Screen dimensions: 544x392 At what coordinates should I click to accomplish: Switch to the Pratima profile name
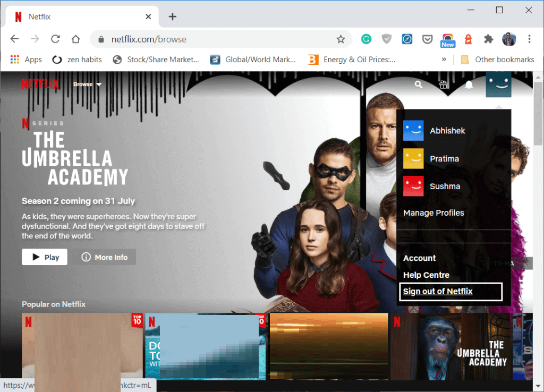pyautogui.click(x=445, y=158)
